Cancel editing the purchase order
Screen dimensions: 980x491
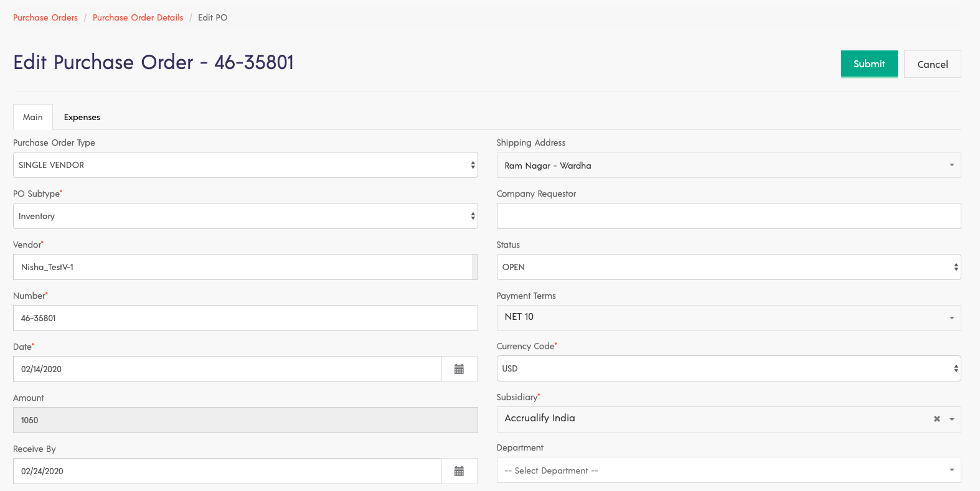click(933, 64)
